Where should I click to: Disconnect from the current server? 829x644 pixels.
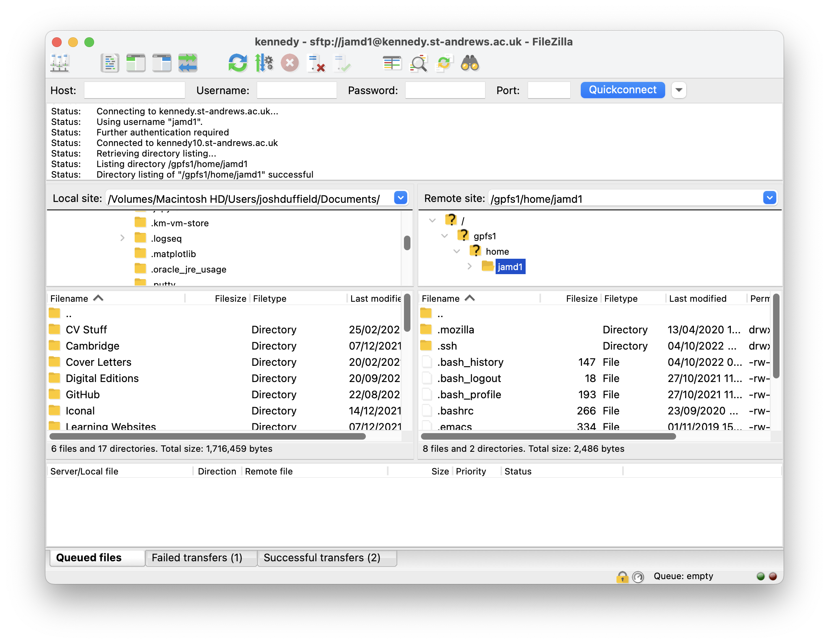tap(316, 64)
